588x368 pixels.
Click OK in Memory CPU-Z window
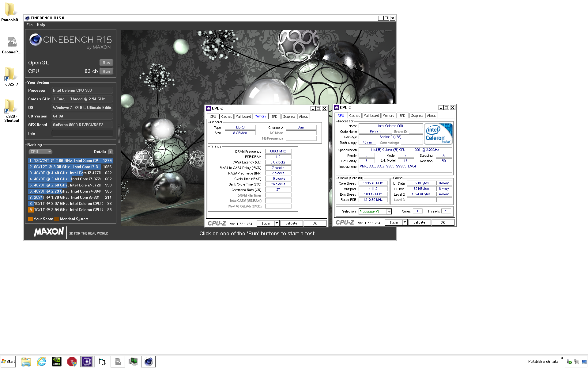click(x=315, y=224)
